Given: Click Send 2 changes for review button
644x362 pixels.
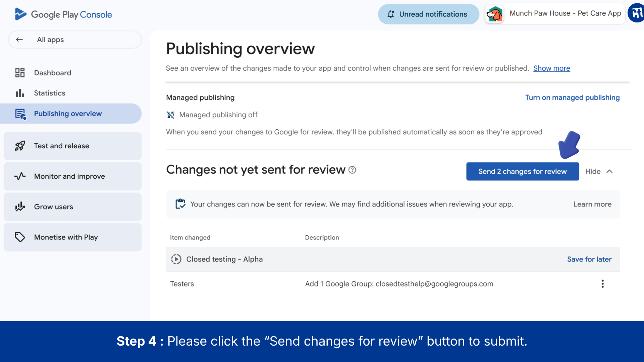Looking at the screenshot, I should (x=522, y=172).
